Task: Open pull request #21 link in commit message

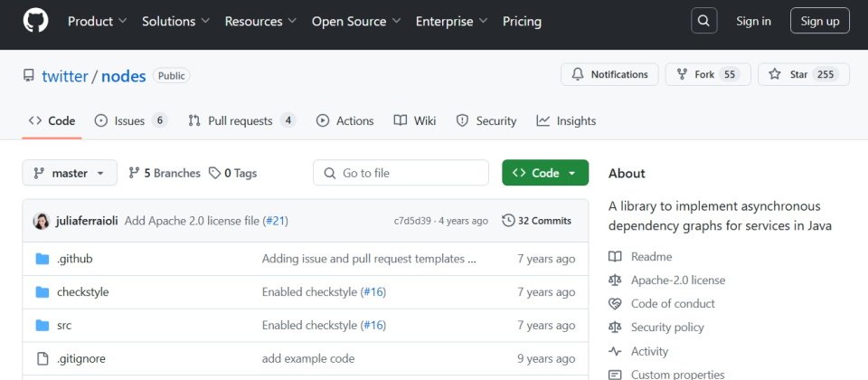Action: [x=275, y=221]
